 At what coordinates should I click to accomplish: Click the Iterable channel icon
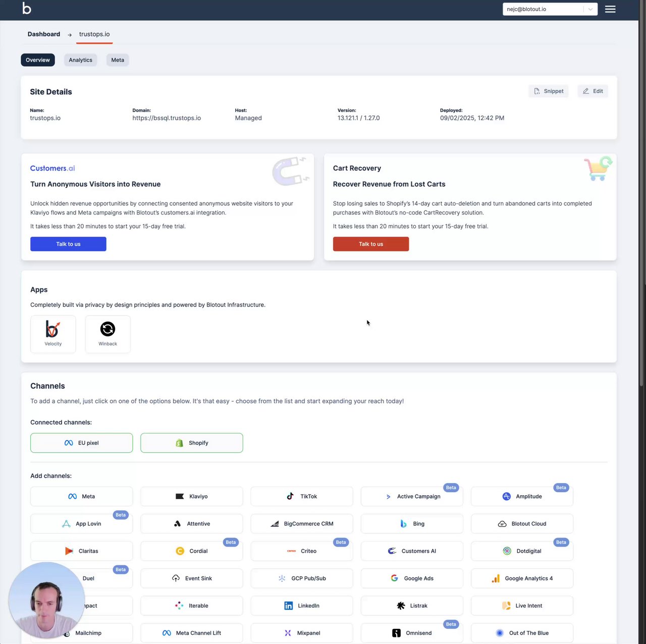tap(179, 606)
